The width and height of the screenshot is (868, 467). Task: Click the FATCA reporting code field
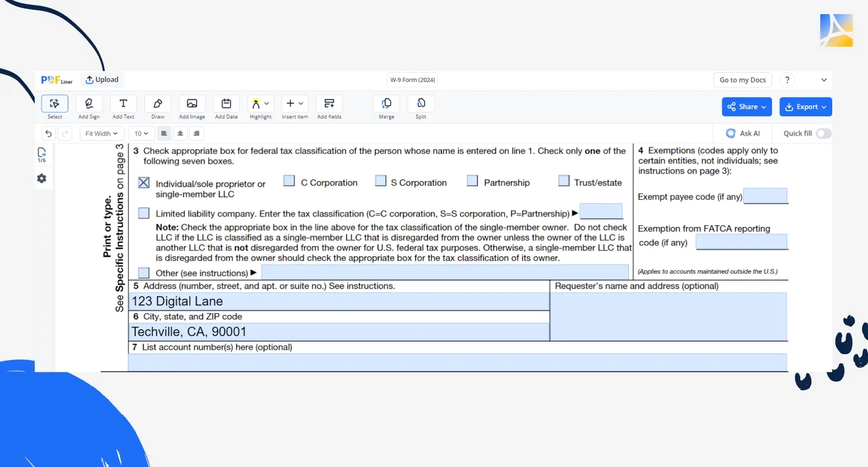pos(742,242)
